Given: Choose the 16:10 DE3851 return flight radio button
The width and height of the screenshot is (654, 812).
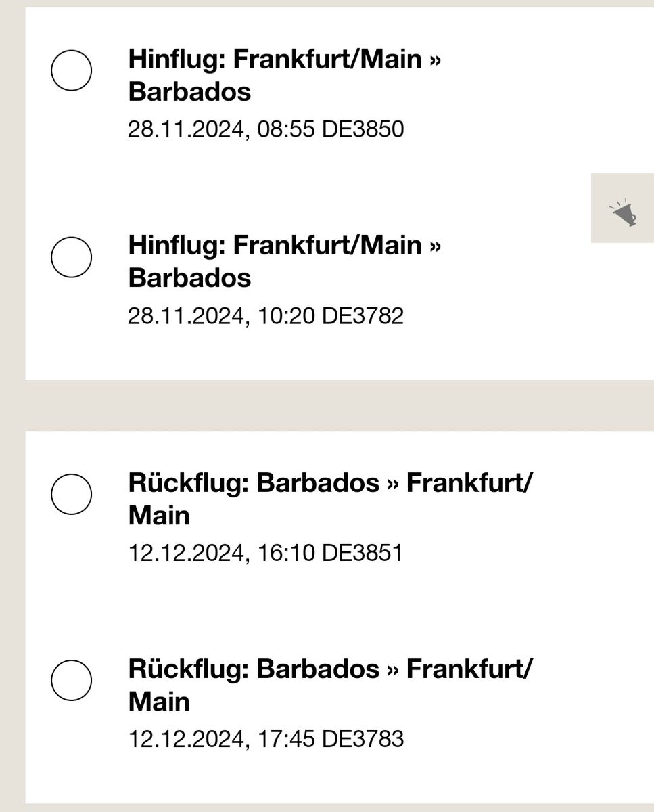Looking at the screenshot, I should point(72,494).
